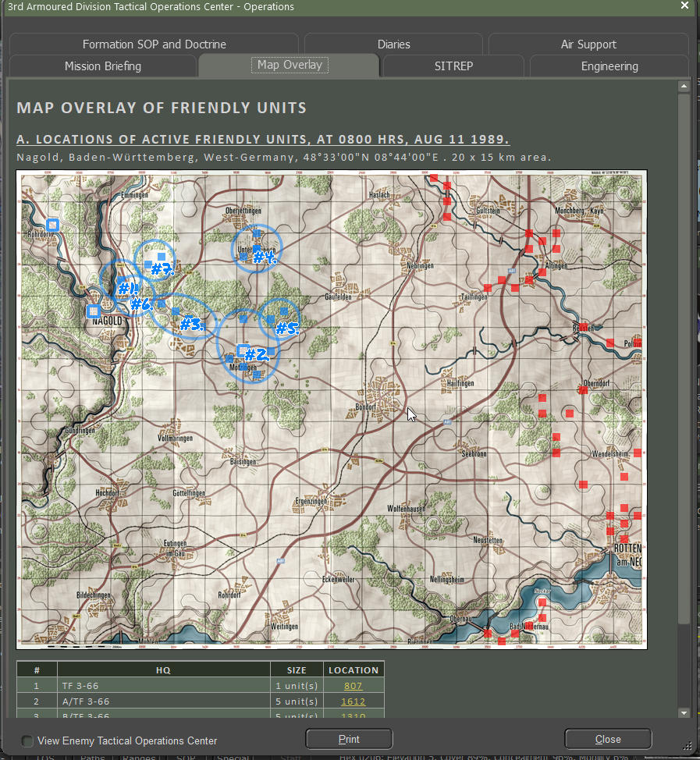700x760 pixels.
Task: Switch to the Air Support tab
Action: (x=588, y=44)
